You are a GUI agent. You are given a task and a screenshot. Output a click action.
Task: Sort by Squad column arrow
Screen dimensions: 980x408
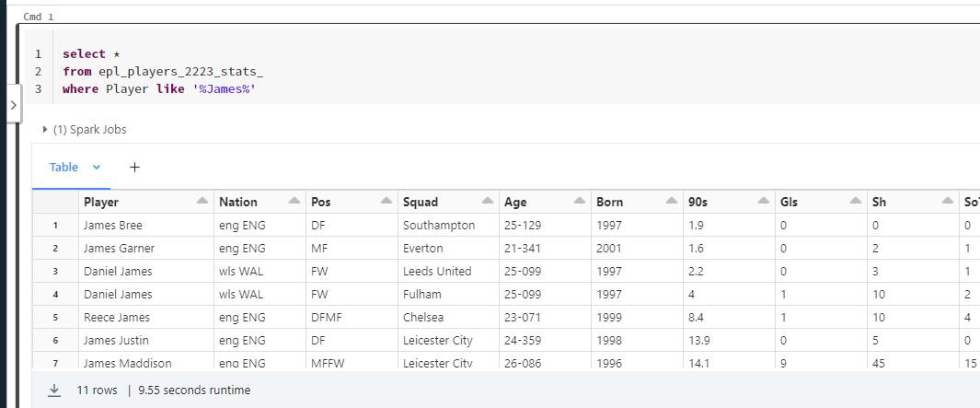point(488,201)
